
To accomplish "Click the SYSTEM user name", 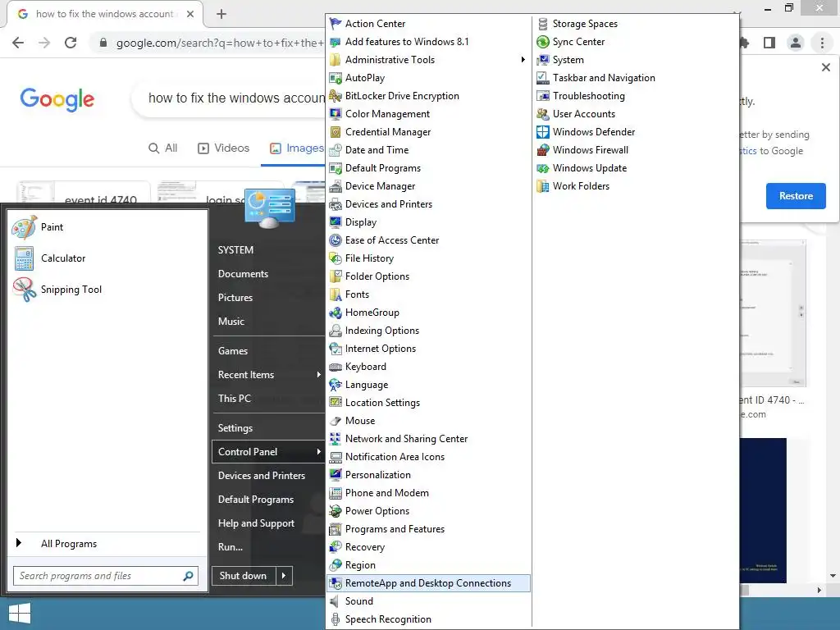I will tap(235, 250).
